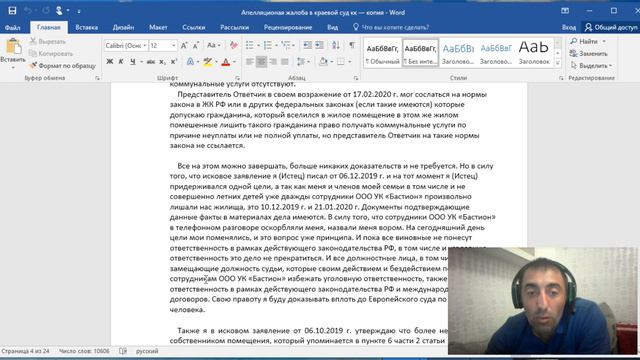Sort paragraphs with A-Z sort icon

tap(336, 45)
